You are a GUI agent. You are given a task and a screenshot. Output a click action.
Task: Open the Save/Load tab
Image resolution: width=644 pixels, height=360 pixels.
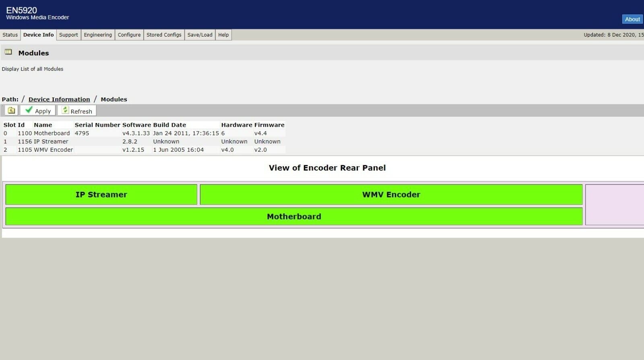coord(200,35)
